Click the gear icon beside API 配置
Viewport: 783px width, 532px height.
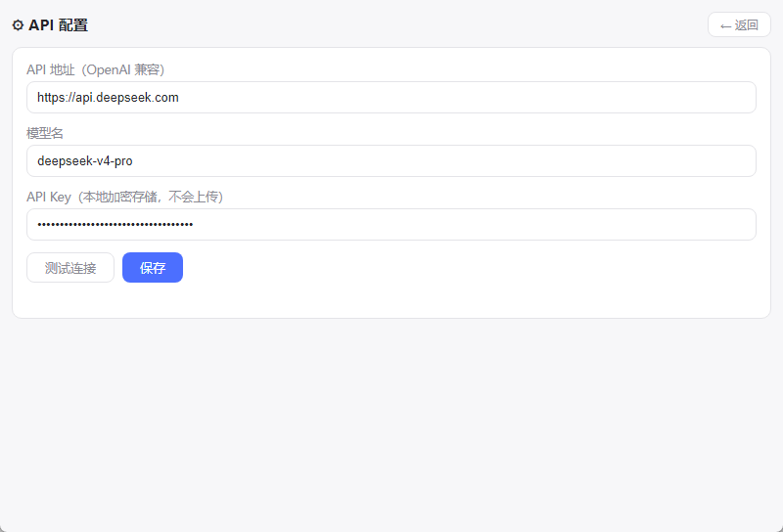click(x=18, y=25)
